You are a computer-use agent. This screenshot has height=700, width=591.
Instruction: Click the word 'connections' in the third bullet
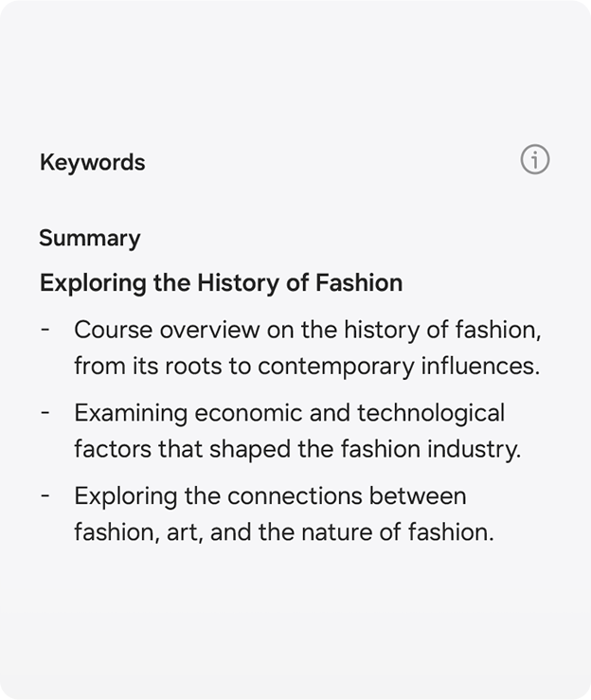295,496
